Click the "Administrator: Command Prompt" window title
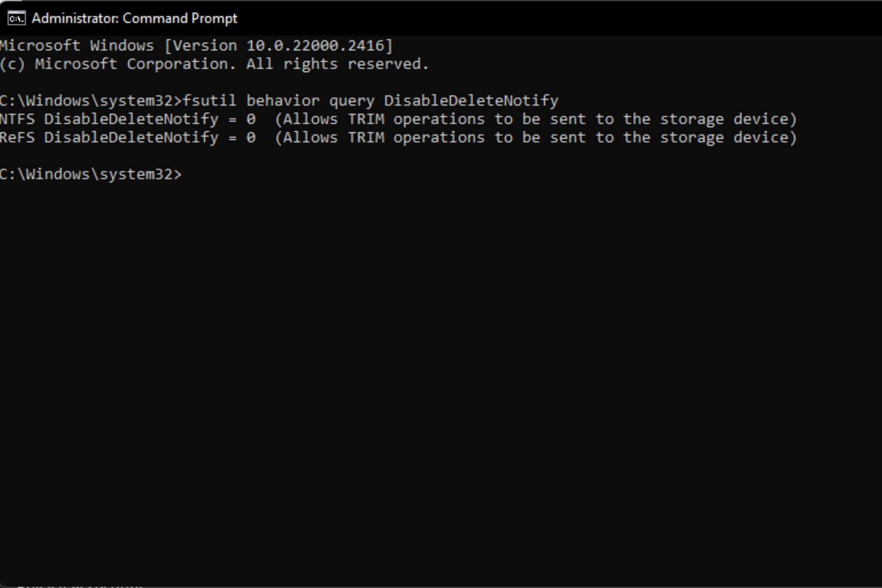The image size is (882, 588). (134, 18)
